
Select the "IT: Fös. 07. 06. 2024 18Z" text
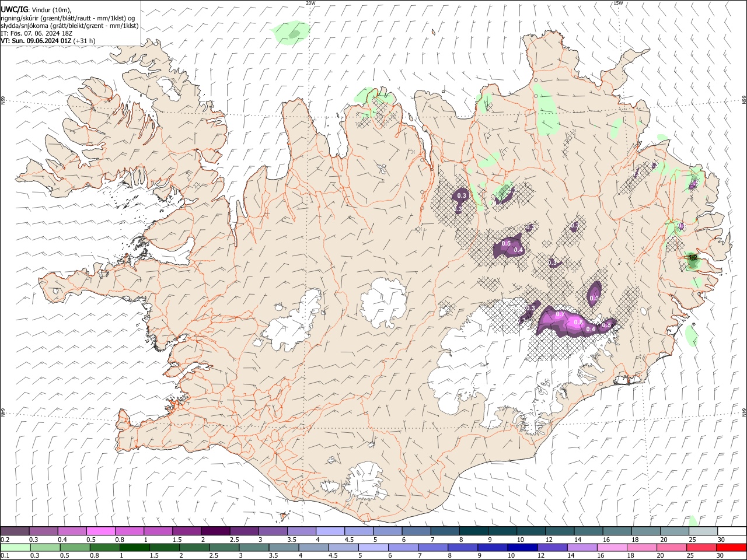pyautogui.click(x=36, y=33)
